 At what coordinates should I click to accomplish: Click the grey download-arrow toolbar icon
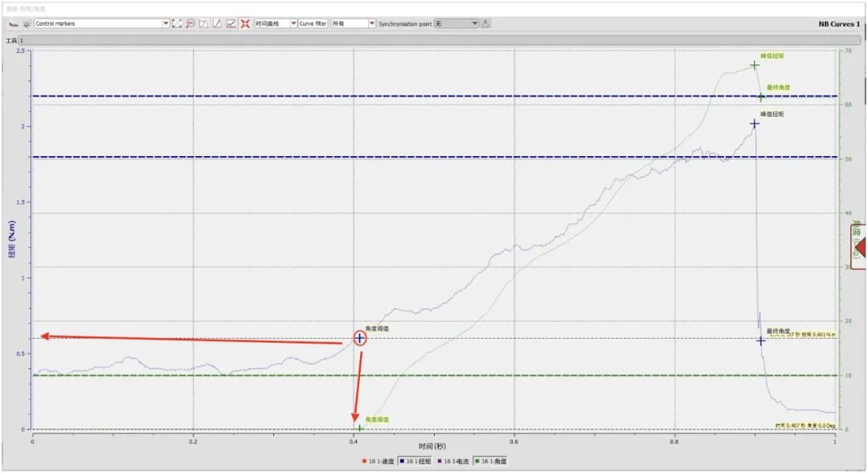click(x=26, y=24)
